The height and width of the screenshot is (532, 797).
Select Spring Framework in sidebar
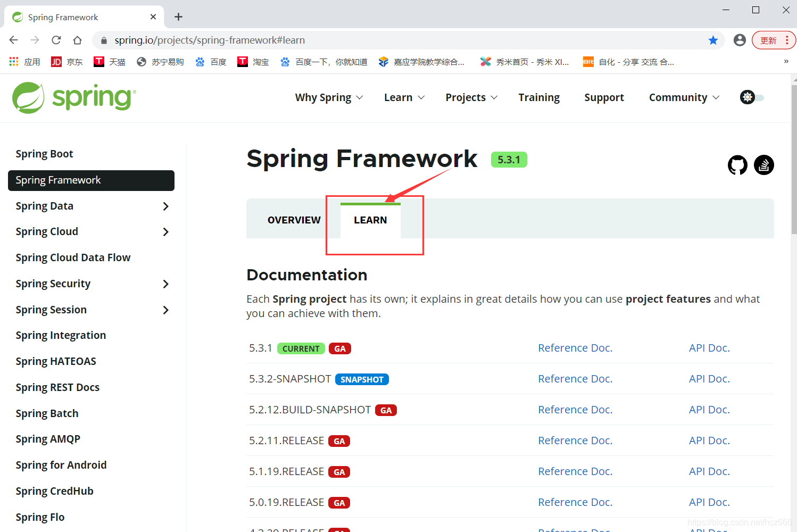click(91, 180)
